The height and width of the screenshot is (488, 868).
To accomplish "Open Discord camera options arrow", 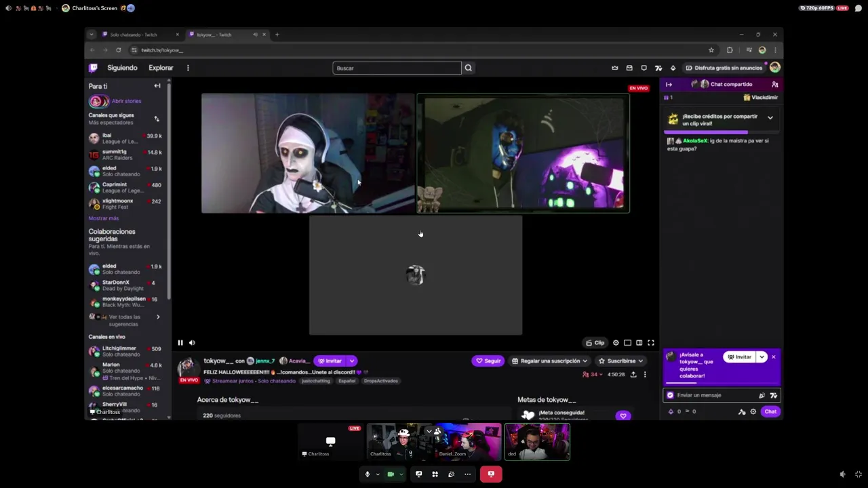I will coord(401,474).
